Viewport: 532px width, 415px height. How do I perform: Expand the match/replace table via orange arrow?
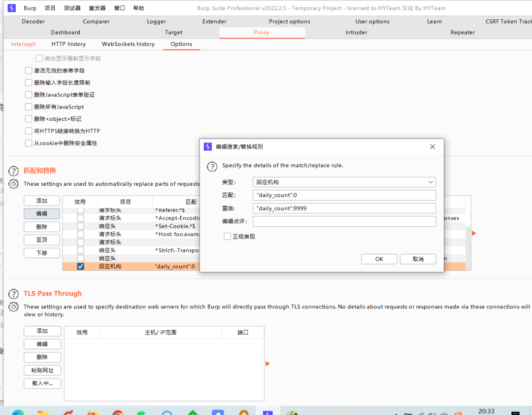pyautogui.click(x=474, y=233)
